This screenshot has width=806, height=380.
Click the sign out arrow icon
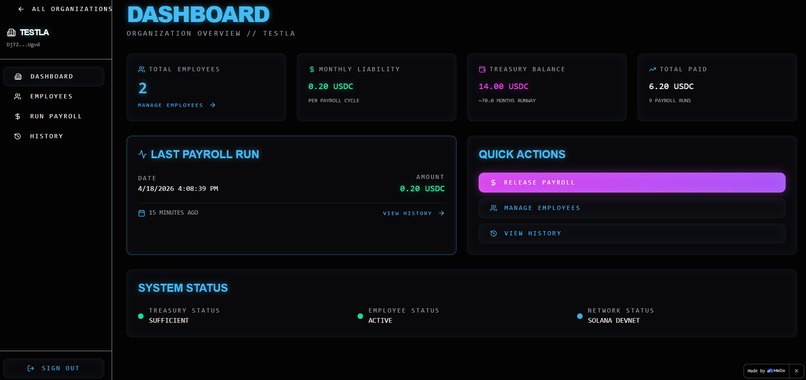31,368
